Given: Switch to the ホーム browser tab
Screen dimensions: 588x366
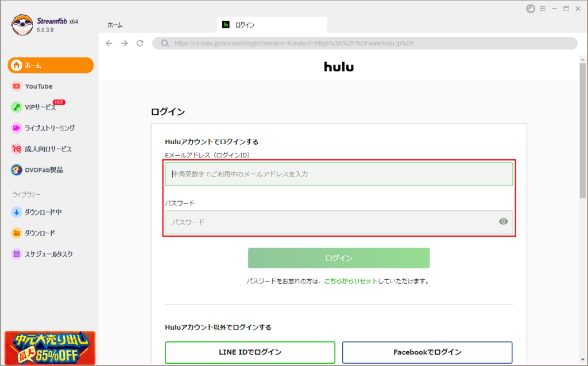Looking at the screenshot, I should (115, 25).
